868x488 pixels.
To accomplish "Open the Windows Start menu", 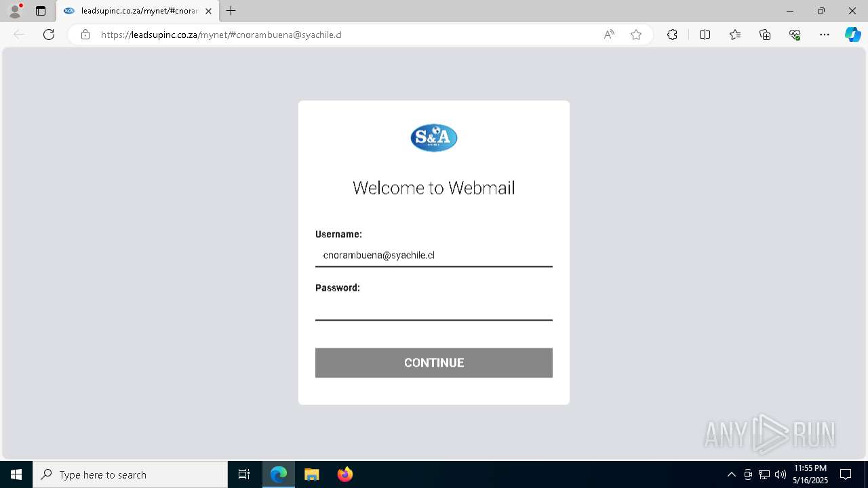I will coord(16,474).
